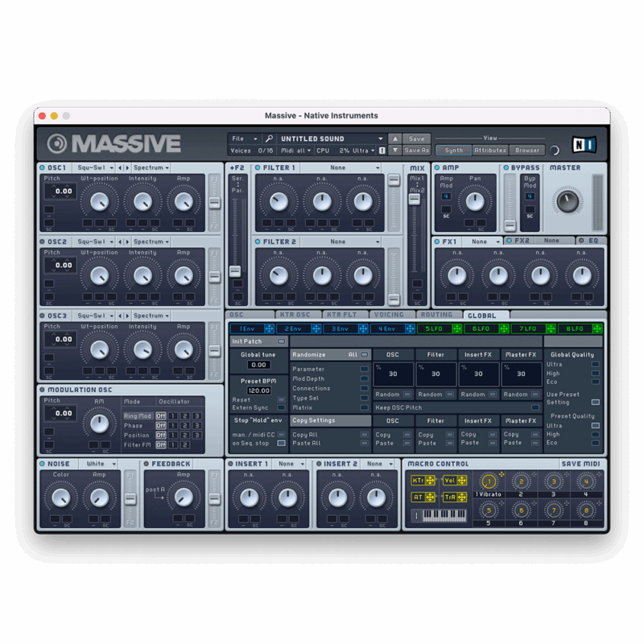
Task: Click the 4 Env modulation crosshair handle
Action: coord(410,328)
